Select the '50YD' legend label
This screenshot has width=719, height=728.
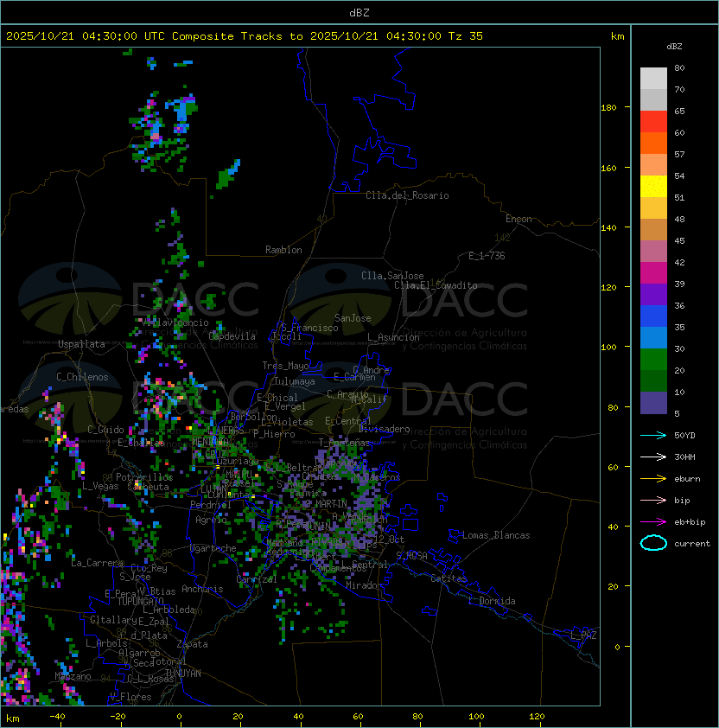point(684,436)
